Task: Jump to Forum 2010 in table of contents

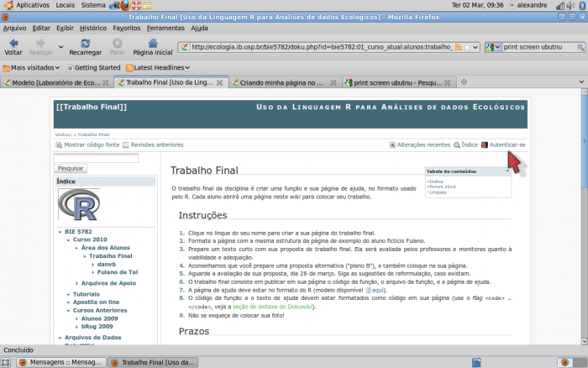Action: point(443,187)
